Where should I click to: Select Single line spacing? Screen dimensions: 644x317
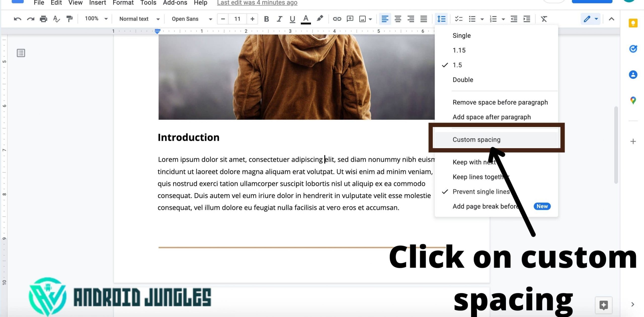(496, 35)
